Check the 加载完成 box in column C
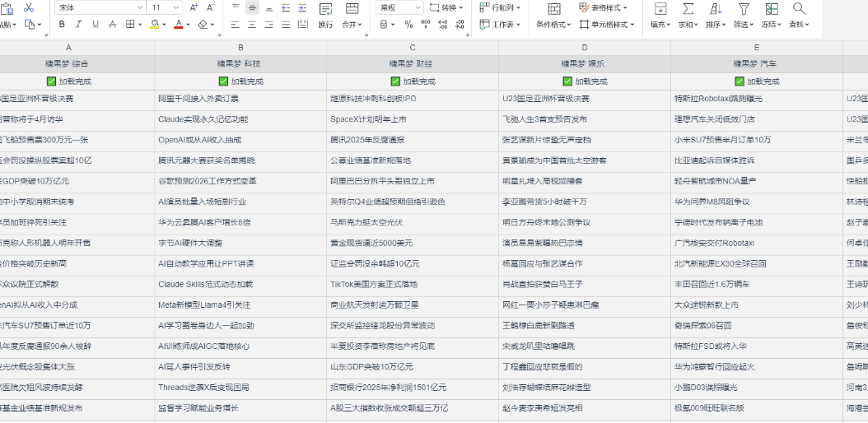Image resolution: width=868 pixels, height=423 pixels. click(x=395, y=81)
